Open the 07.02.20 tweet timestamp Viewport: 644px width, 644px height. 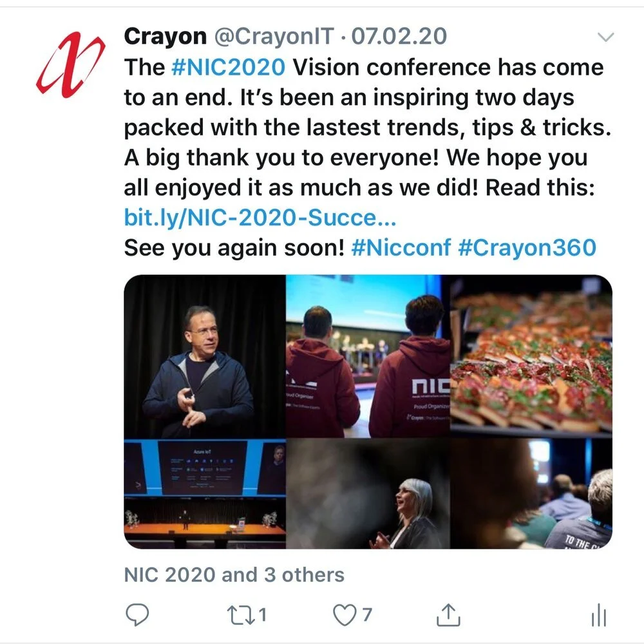click(399, 36)
